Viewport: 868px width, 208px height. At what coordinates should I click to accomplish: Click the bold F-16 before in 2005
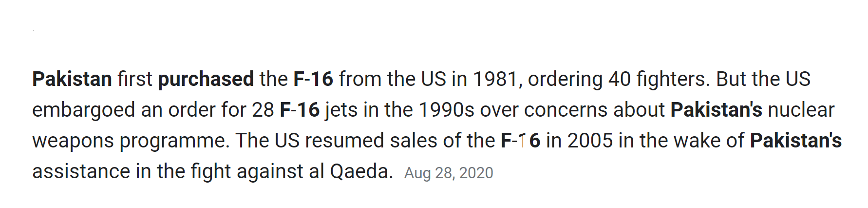[x=521, y=141]
